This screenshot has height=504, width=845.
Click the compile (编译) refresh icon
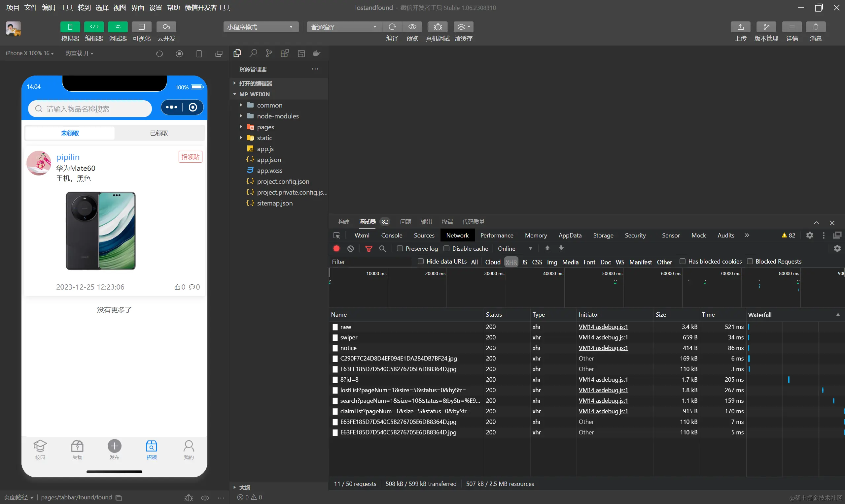coord(392,27)
